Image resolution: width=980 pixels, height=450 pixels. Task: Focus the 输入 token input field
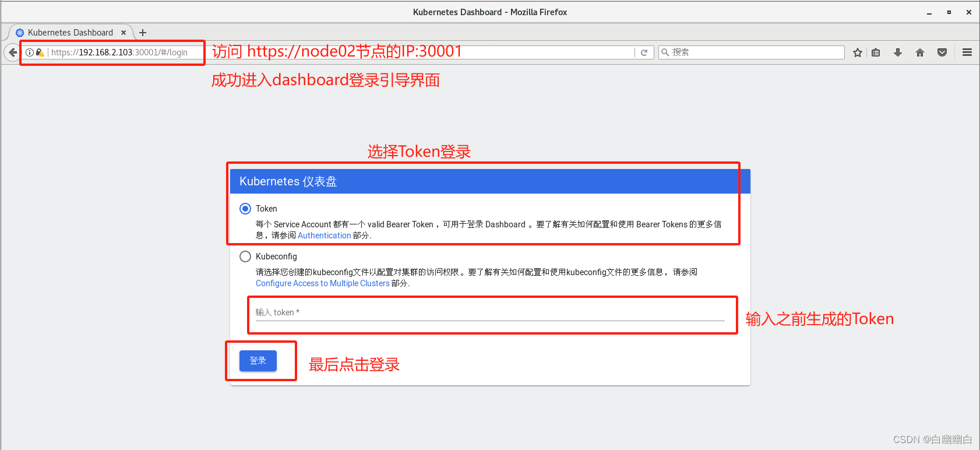490,313
